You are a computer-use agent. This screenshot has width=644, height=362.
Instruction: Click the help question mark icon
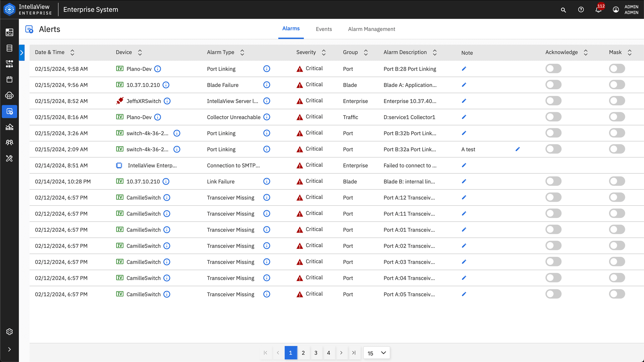click(581, 10)
